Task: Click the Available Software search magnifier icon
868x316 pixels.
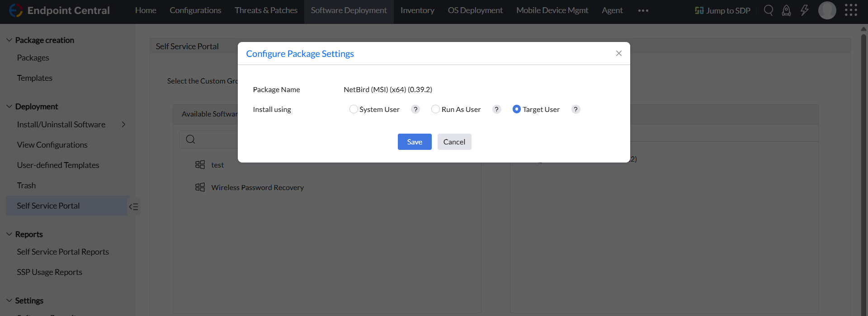Action: pyautogui.click(x=191, y=139)
